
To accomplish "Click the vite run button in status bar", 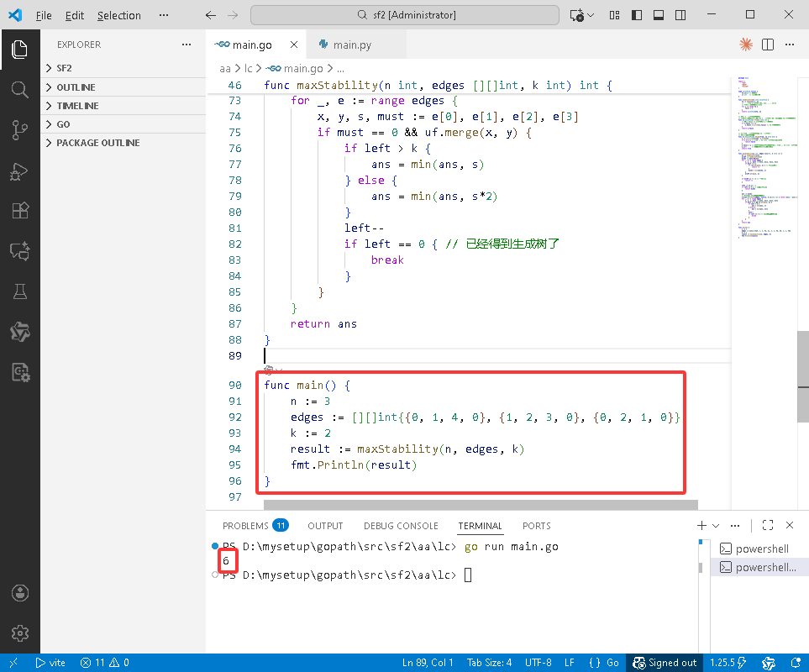I will pos(50,663).
